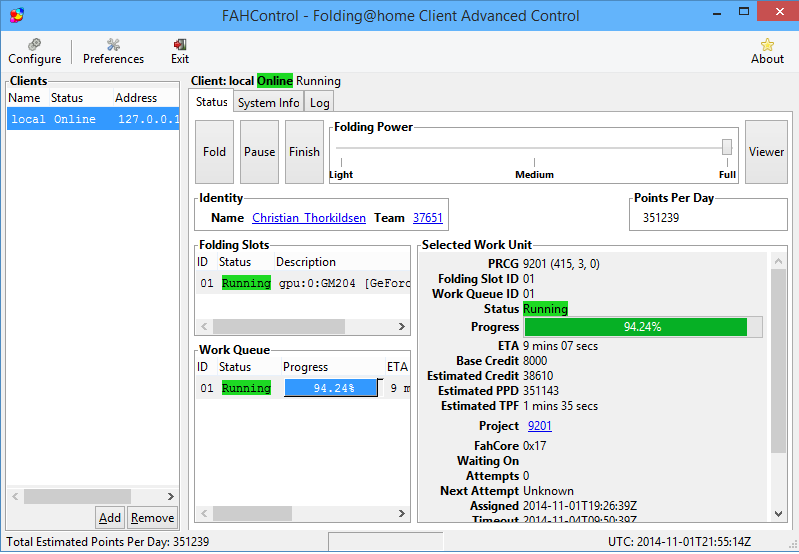Switch to the Status tab
799x554 pixels.
(211, 102)
